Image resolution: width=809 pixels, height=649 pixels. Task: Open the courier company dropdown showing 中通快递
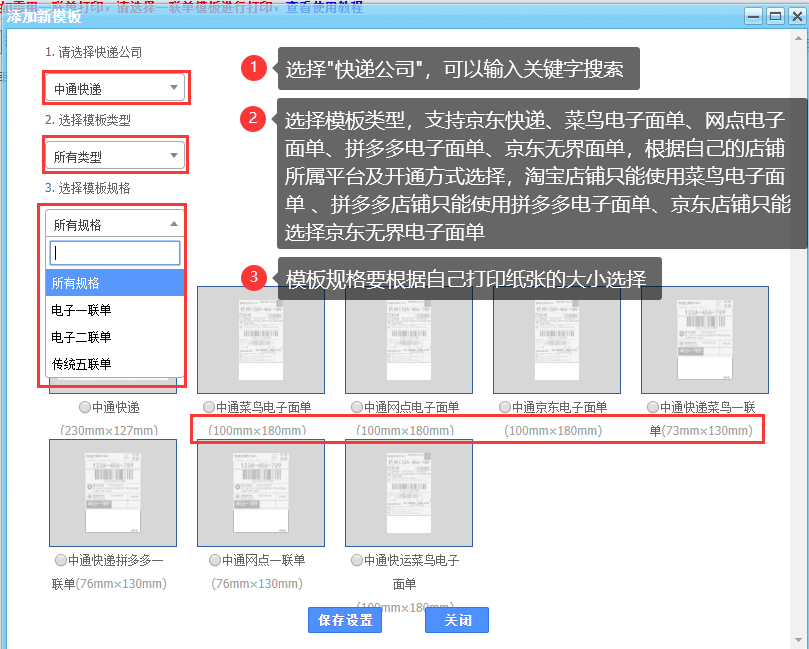tap(115, 88)
